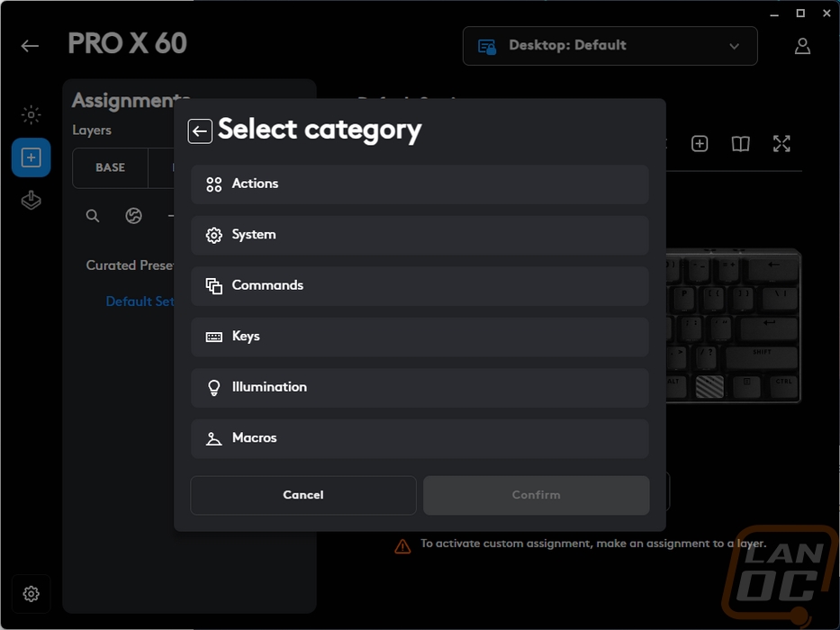This screenshot has width=840, height=630.
Task: Switch to the BASE layer tab
Action: (x=111, y=167)
